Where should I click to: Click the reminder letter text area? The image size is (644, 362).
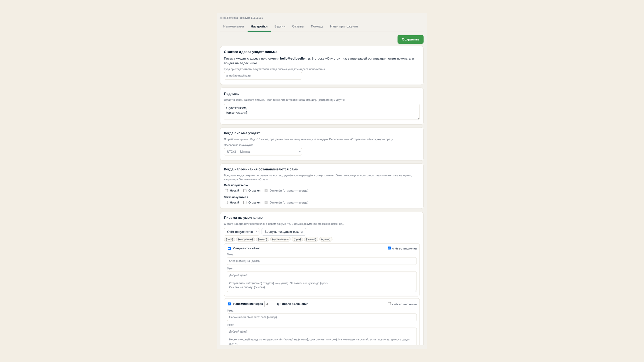coord(322,337)
